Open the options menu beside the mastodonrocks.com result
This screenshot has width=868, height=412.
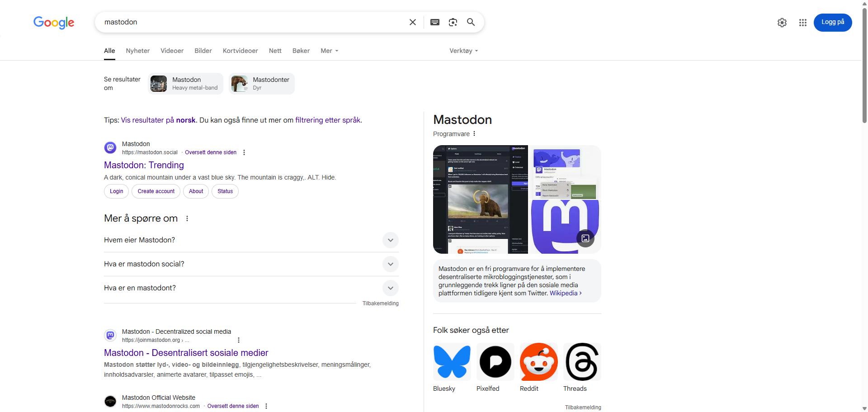[266, 406]
